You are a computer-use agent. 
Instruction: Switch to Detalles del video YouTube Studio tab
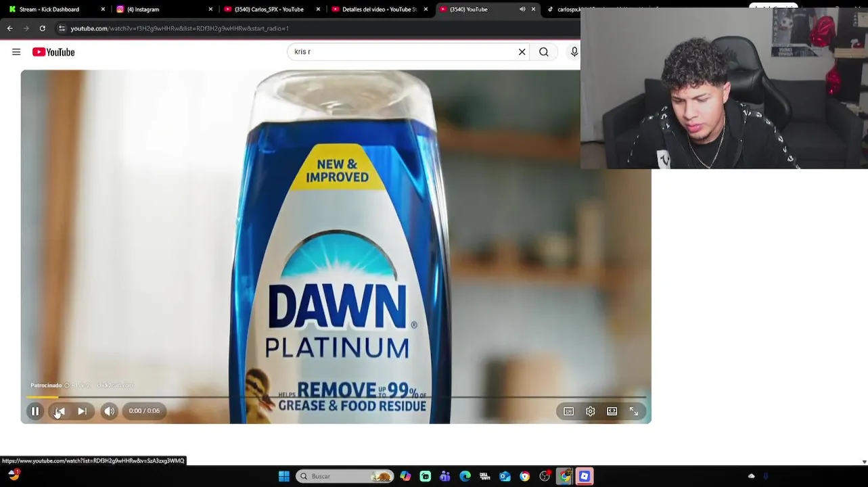pyautogui.click(x=379, y=9)
